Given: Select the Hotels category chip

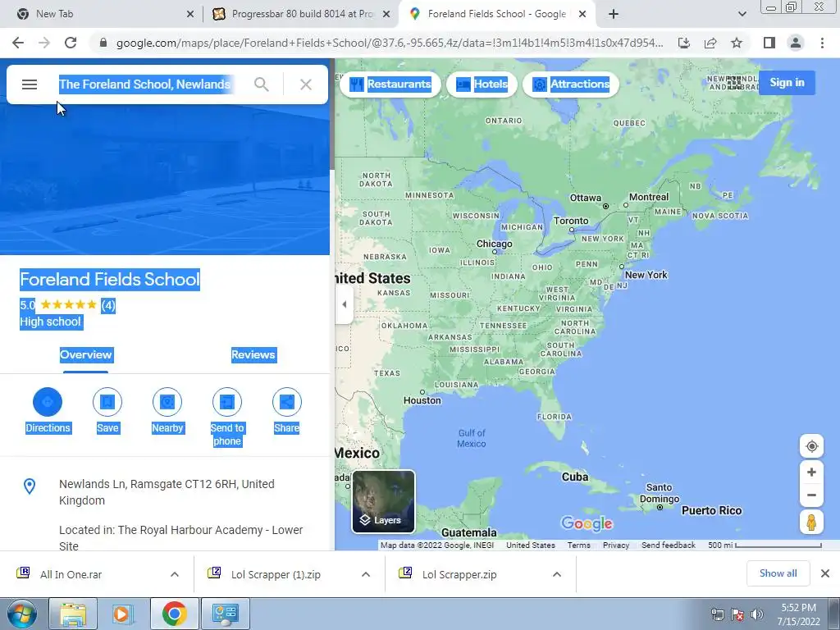Looking at the screenshot, I should click(482, 84).
